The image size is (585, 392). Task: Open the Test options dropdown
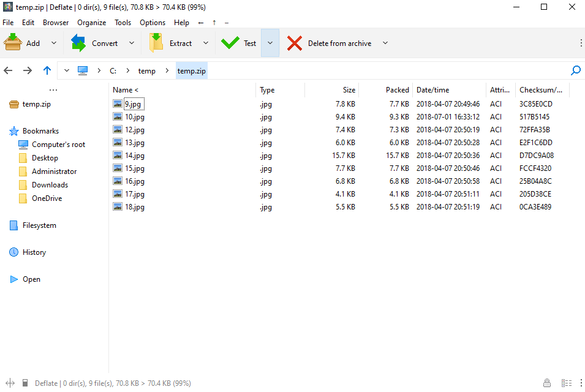pos(270,43)
